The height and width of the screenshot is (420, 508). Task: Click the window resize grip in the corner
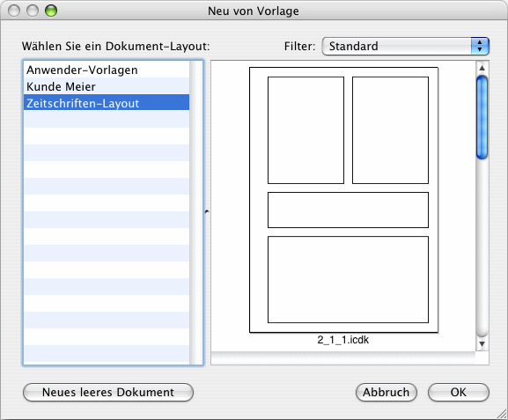(502, 414)
